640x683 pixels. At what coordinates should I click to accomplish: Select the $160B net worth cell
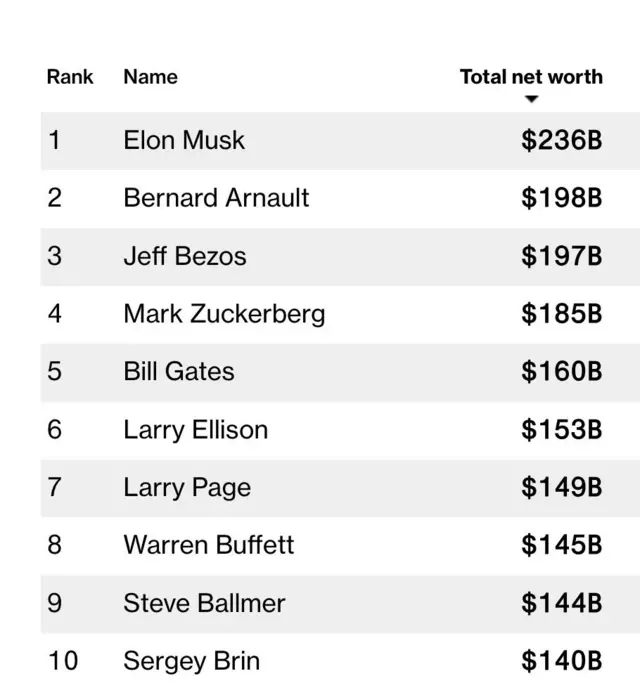pos(561,372)
